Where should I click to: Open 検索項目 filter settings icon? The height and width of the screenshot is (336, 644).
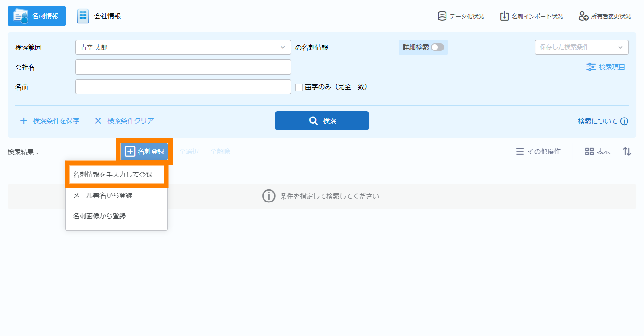pyautogui.click(x=591, y=67)
